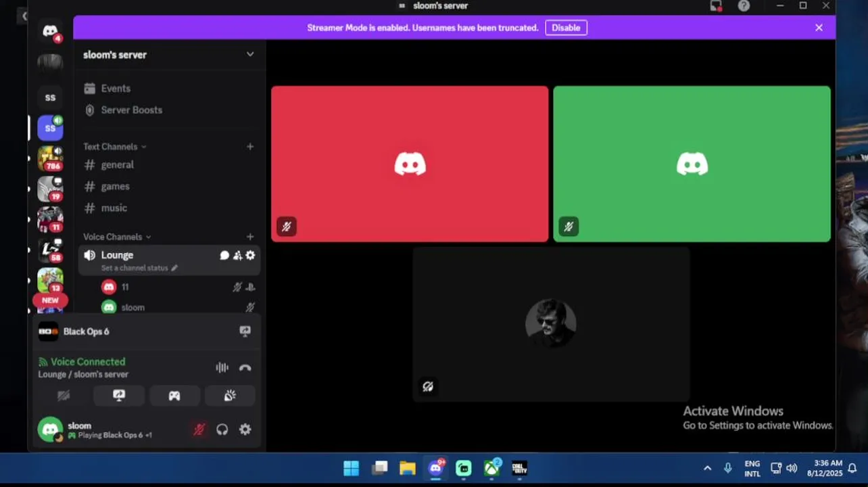The height and width of the screenshot is (487, 868).
Task: Collapse the Voice Channels category
Action: pos(117,237)
